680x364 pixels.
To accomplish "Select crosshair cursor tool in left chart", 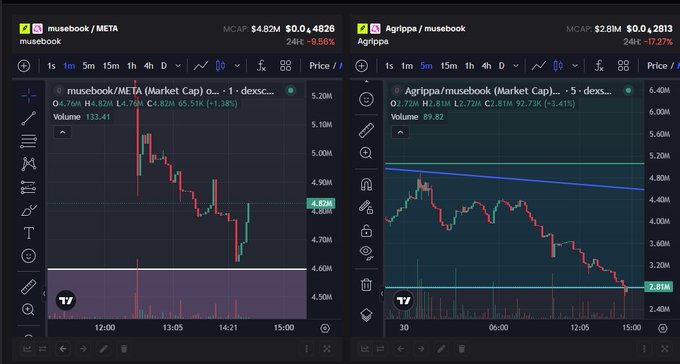I will click(x=29, y=95).
